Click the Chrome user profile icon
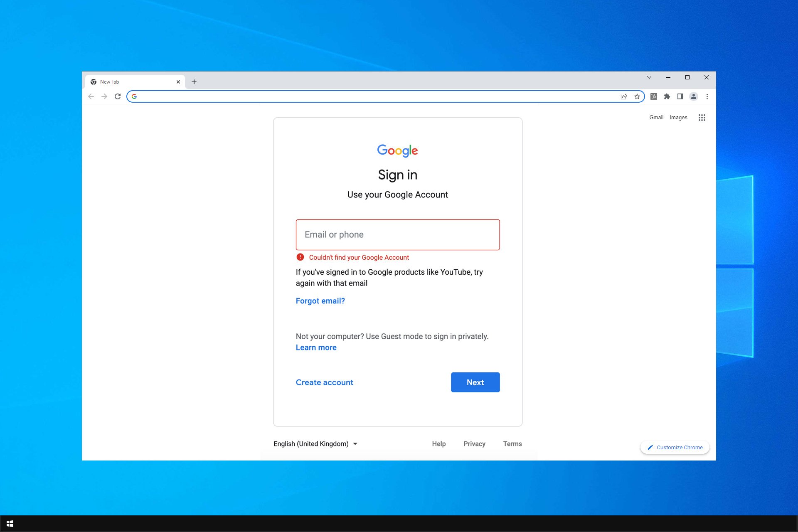The image size is (798, 532). tap(694, 96)
